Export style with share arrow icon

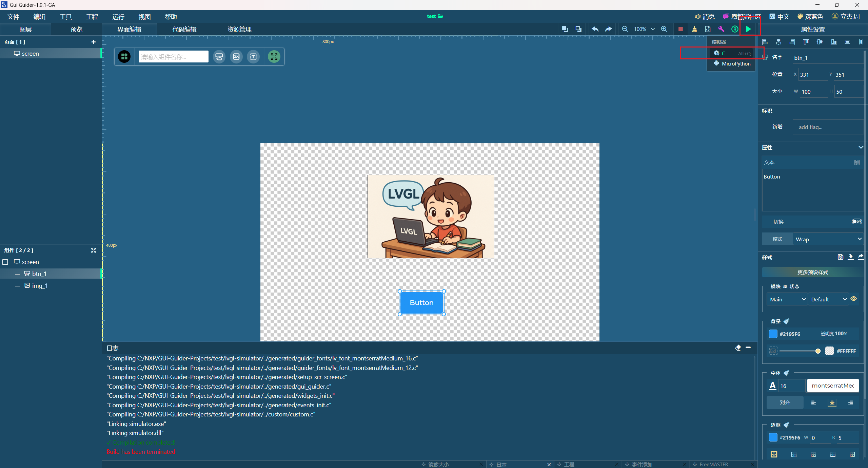coord(861,257)
